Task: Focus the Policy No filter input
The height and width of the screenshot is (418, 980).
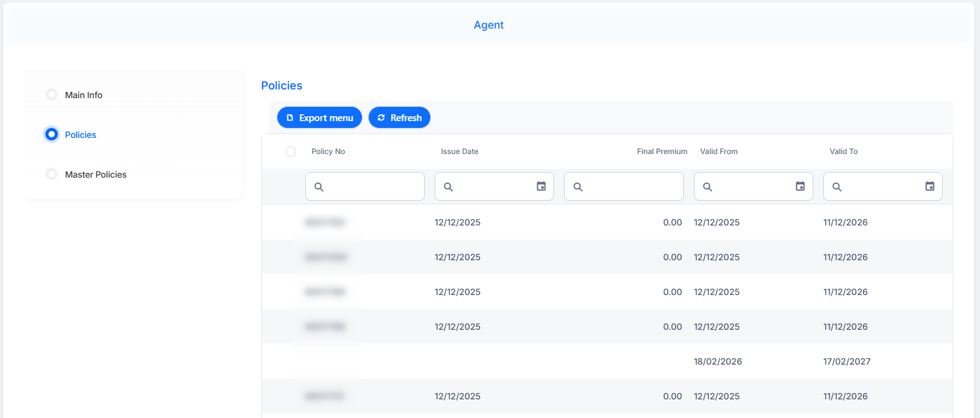Action: point(365,186)
